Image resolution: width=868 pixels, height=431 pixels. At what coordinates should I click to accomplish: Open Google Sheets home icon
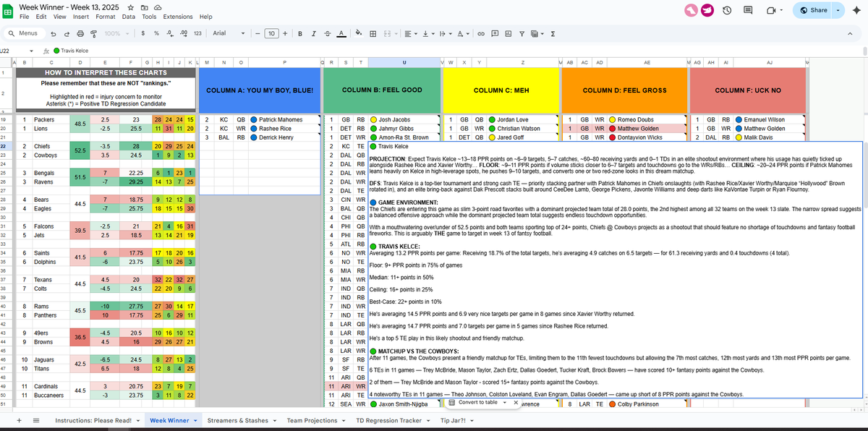[9, 10]
